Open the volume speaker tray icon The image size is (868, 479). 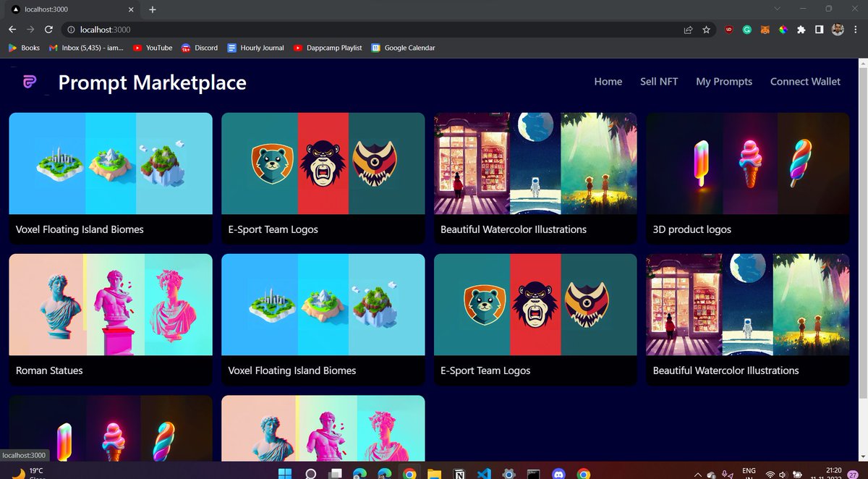pyautogui.click(x=783, y=475)
